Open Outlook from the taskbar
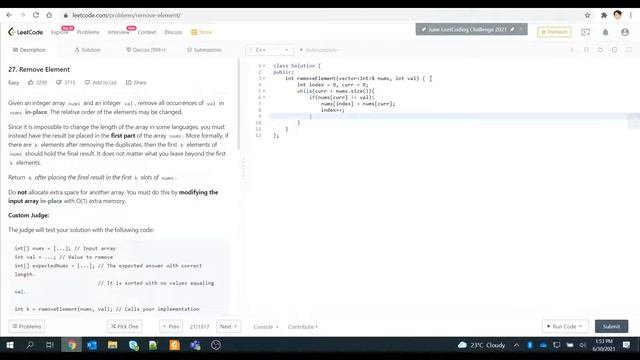The image size is (640, 360). click(x=92, y=345)
